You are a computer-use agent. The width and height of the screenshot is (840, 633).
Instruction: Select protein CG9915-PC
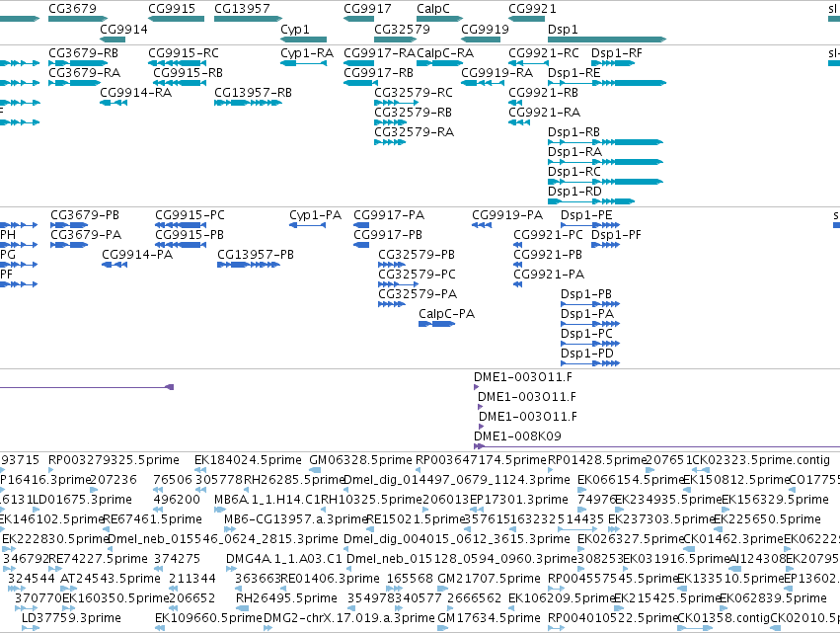click(190, 215)
